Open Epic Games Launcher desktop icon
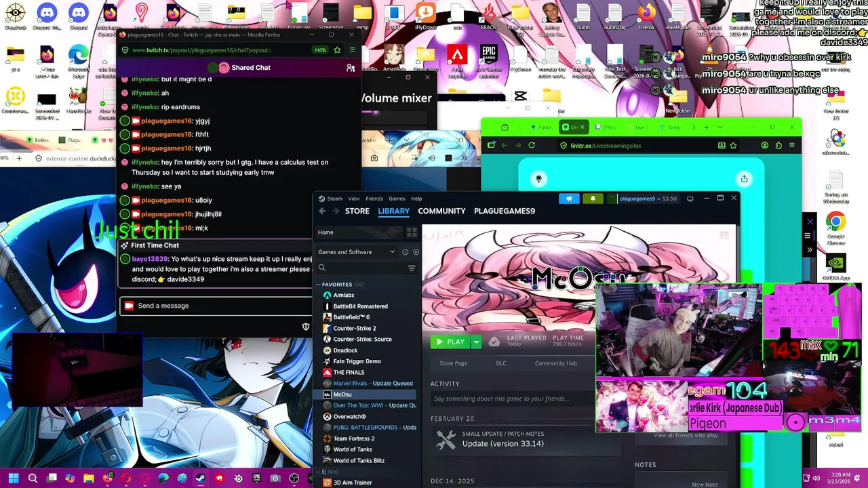868x488 pixels. 488,61
